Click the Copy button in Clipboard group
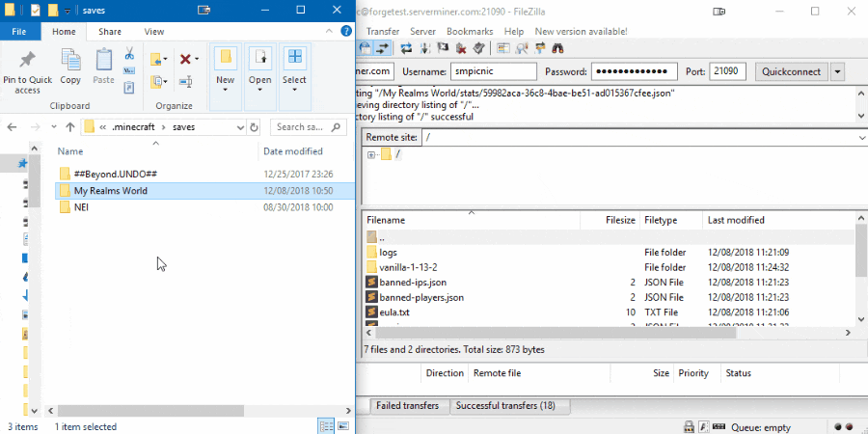Image resolution: width=868 pixels, height=434 pixels. point(70,67)
